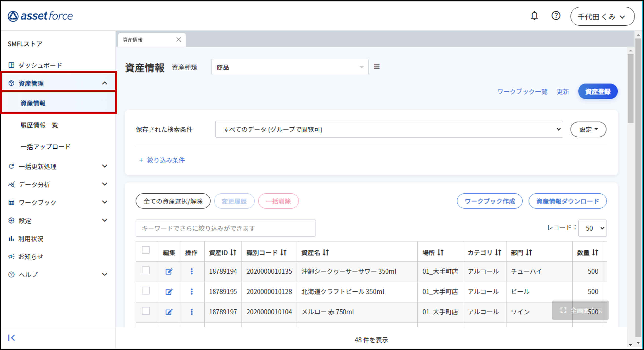Check the box for asset 18789197

tap(146, 311)
